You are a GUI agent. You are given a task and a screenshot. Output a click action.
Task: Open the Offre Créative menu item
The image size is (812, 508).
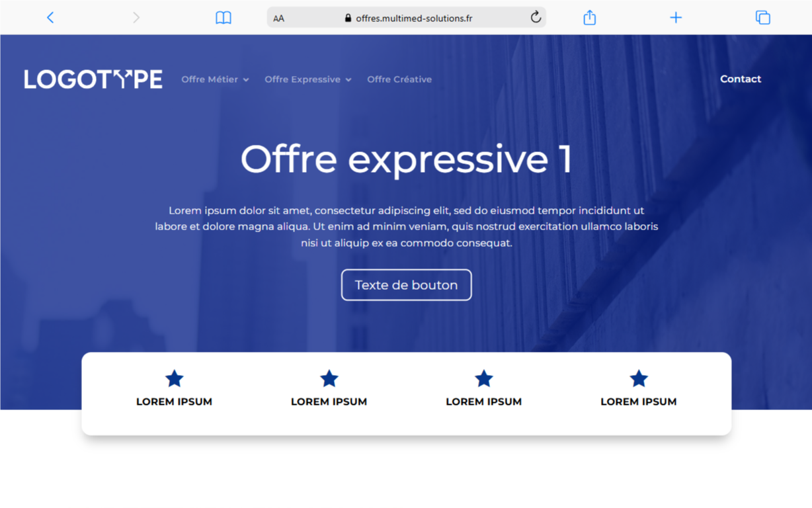pyautogui.click(x=399, y=79)
